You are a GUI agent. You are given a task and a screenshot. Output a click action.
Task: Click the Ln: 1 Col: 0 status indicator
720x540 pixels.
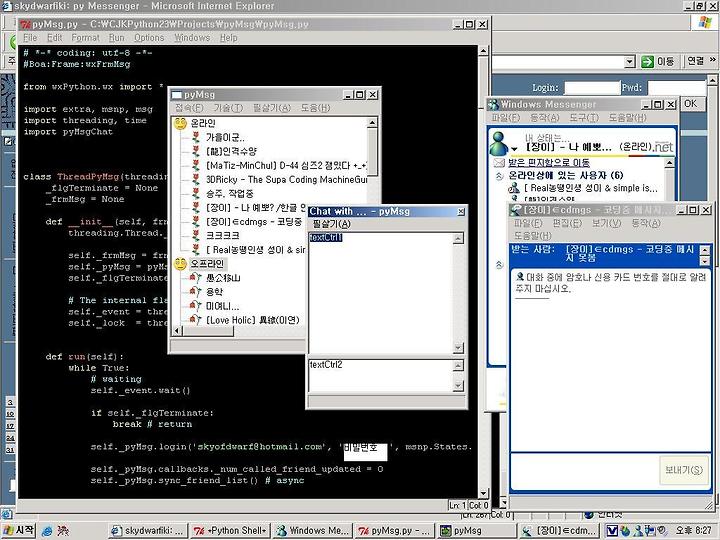pos(468,505)
